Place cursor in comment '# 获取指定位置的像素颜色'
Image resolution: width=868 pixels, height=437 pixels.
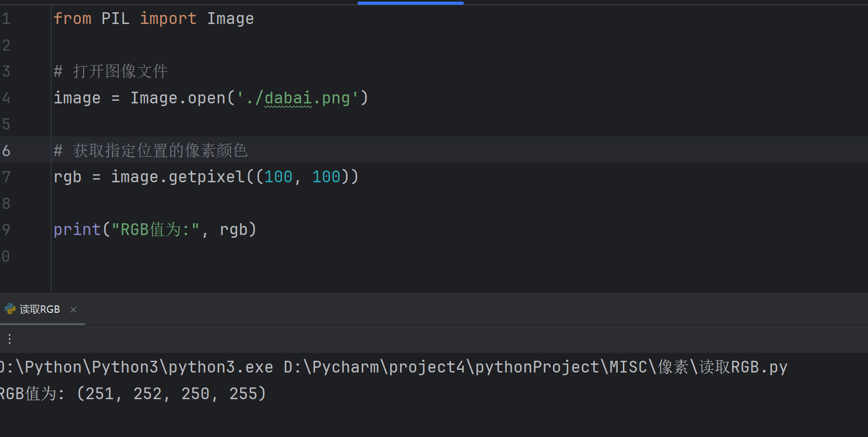pos(151,151)
